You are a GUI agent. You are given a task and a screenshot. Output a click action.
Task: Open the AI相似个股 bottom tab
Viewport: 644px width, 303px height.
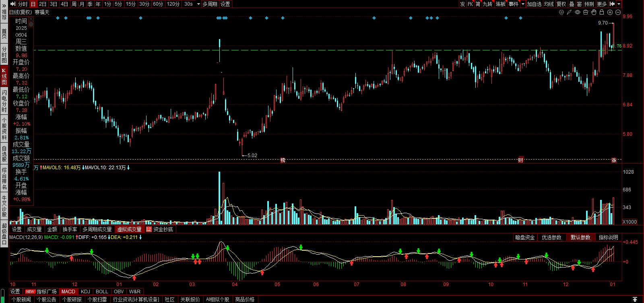point(218,299)
